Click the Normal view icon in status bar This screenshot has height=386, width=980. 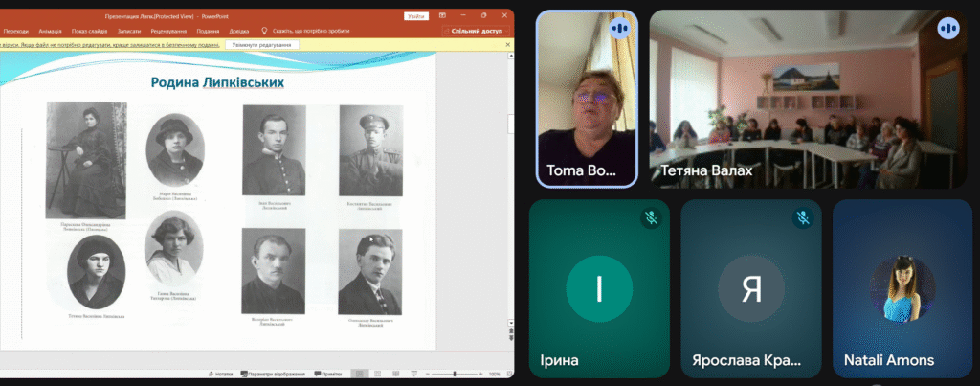(x=359, y=374)
